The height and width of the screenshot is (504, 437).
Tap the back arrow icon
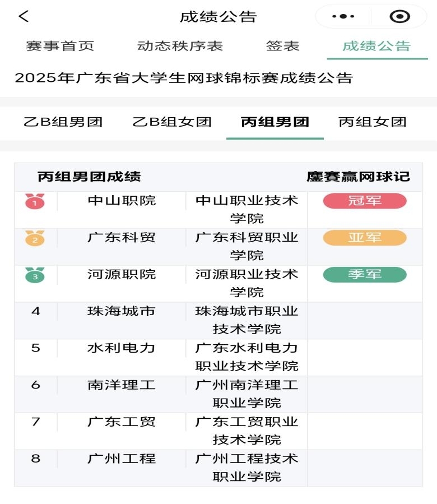click(24, 16)
